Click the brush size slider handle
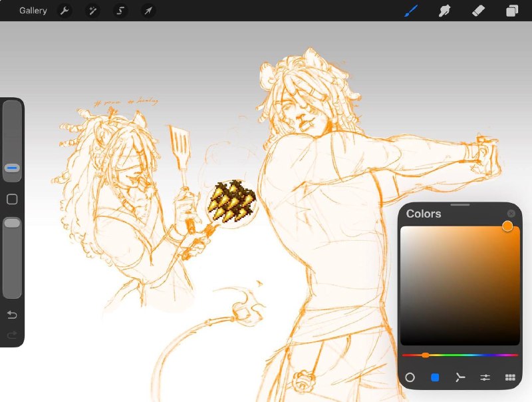The image size is (532, 402). pos(12,168)
